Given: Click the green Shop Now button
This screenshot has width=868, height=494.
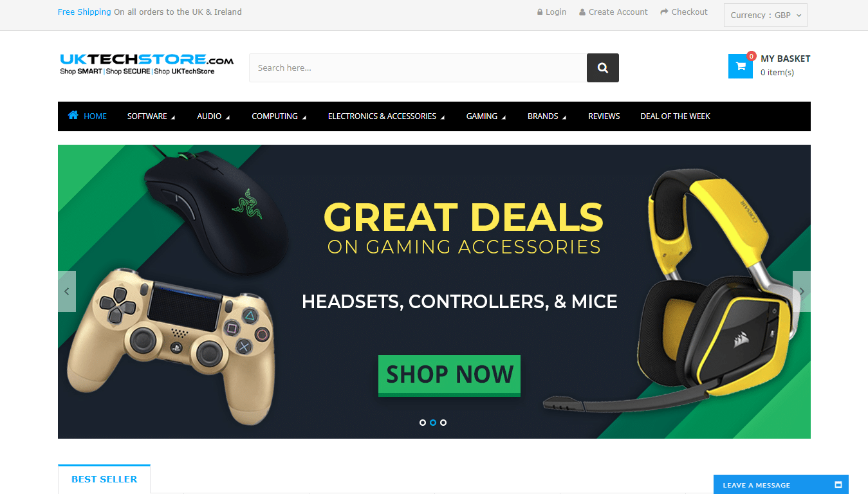Looking at the screenshot, I should click(449, 375).
